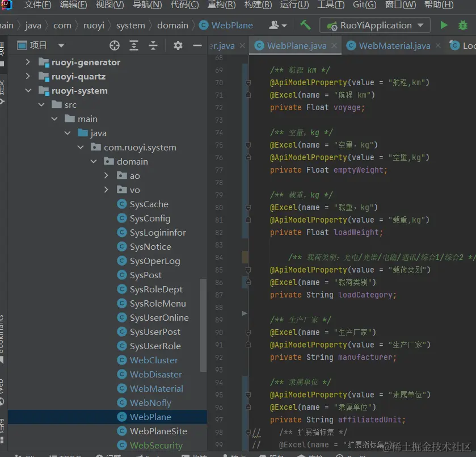
Task: Click the ruoyi breadcrumb in navigation bar
Action: click(94, 25)
